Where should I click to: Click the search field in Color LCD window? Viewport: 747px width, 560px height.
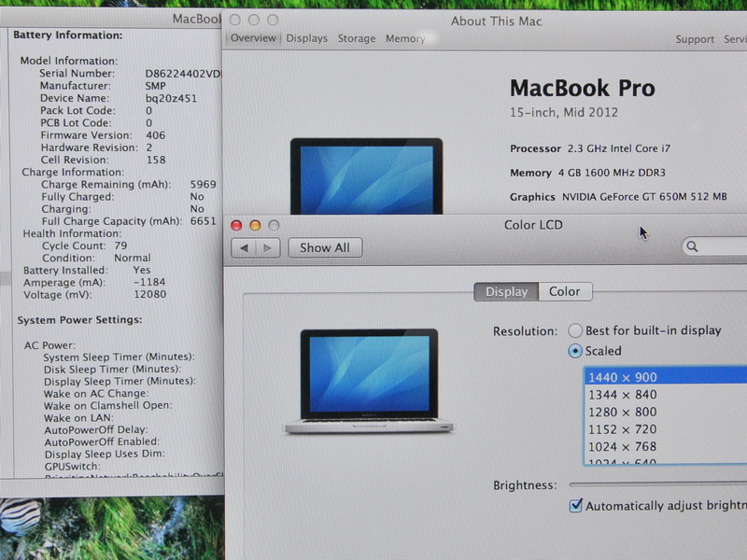tap(714, 246)
